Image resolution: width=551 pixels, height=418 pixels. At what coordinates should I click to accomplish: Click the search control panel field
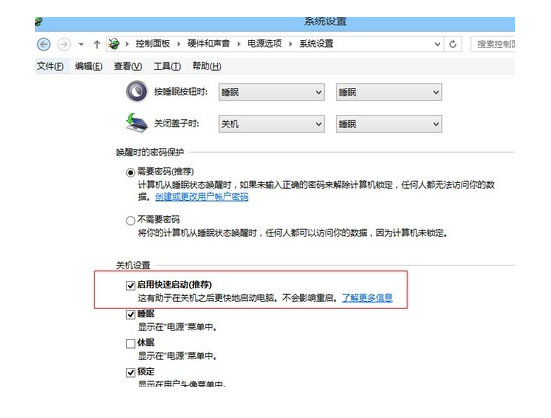493,44
